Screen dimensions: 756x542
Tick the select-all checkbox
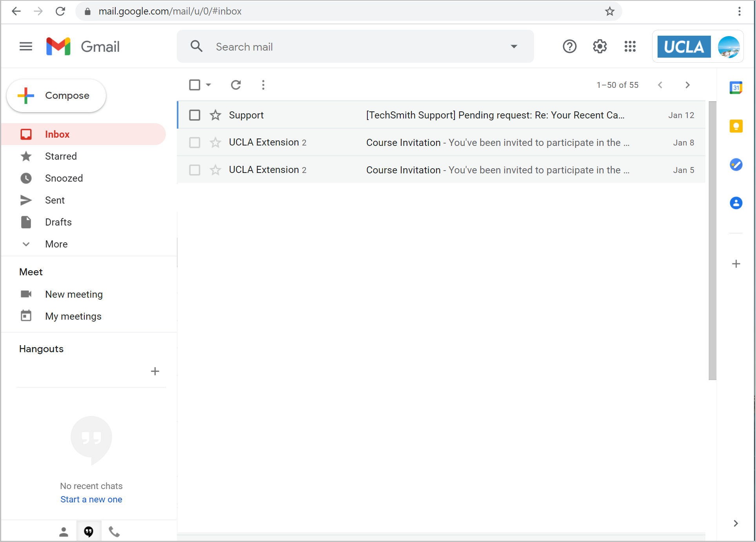[x=194, y=85]
